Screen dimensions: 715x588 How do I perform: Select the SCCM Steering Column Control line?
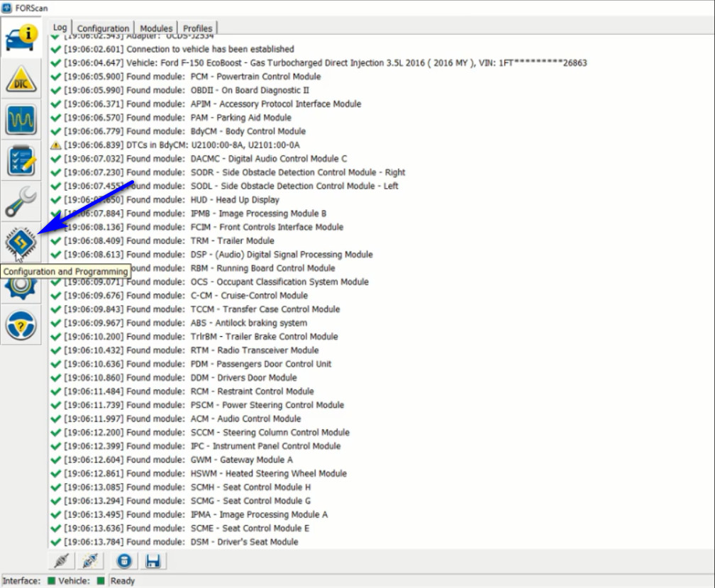200,432
